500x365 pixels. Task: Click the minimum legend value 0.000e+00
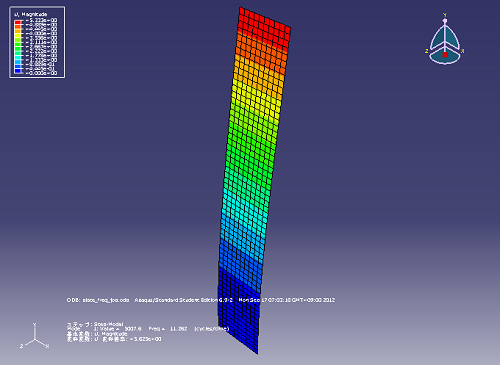coord(41,73)
